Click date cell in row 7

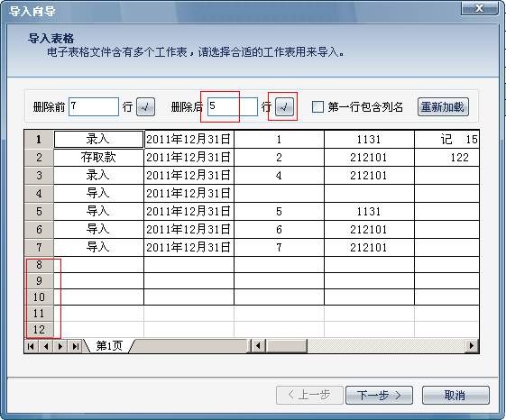[189, 248]
